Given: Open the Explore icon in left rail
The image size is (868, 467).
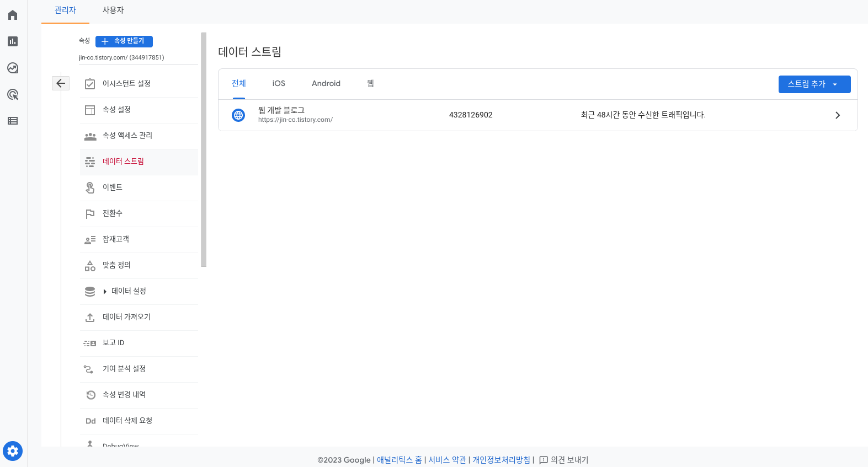Looking at the screenshot, I should pos(13,68).
